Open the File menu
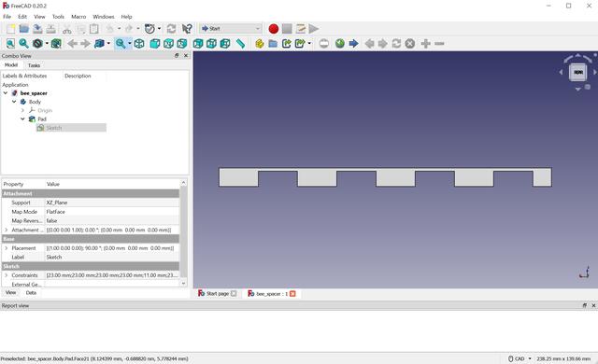The image size is (598, 364). [7, 17]
